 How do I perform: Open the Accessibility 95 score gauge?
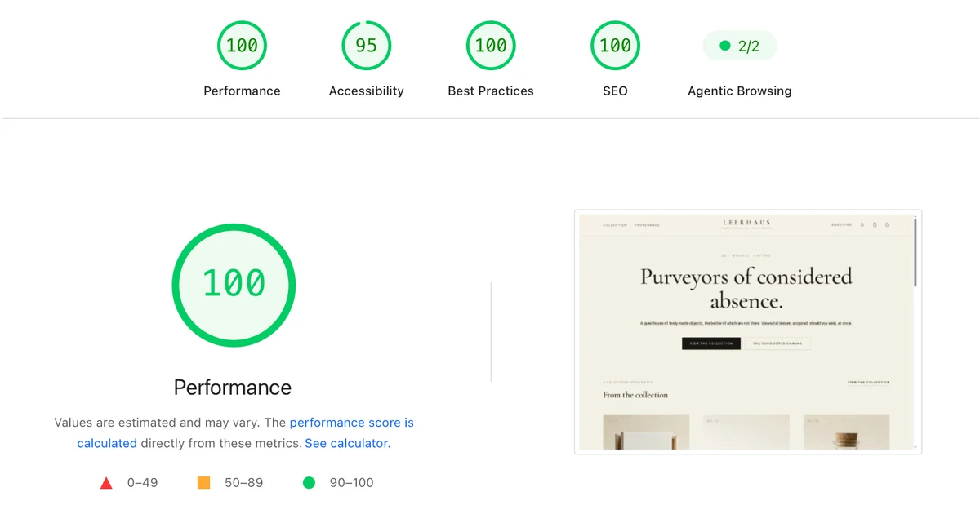point(366,46)
